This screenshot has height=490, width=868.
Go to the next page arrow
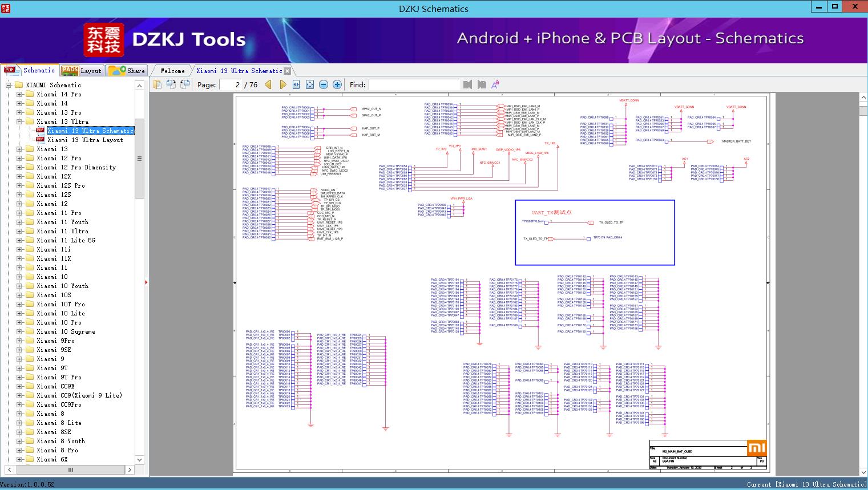pyautogui.click(x=282, y=84)
